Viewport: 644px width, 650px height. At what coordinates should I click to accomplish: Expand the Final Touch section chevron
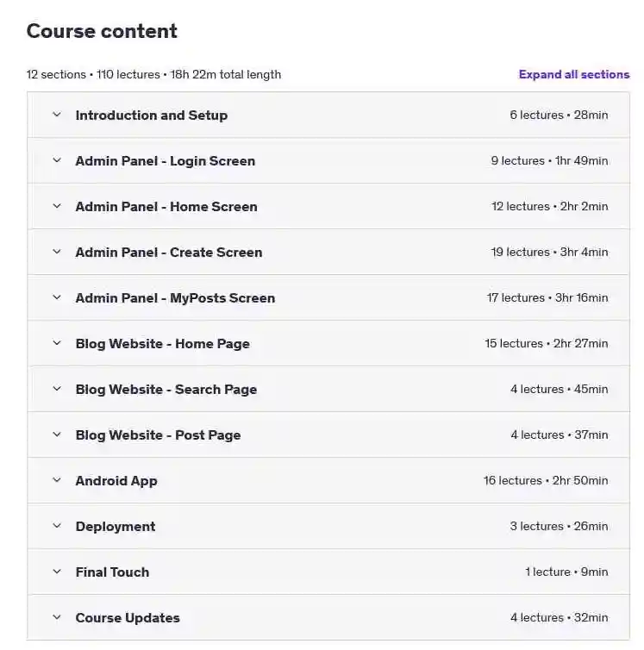57,572
